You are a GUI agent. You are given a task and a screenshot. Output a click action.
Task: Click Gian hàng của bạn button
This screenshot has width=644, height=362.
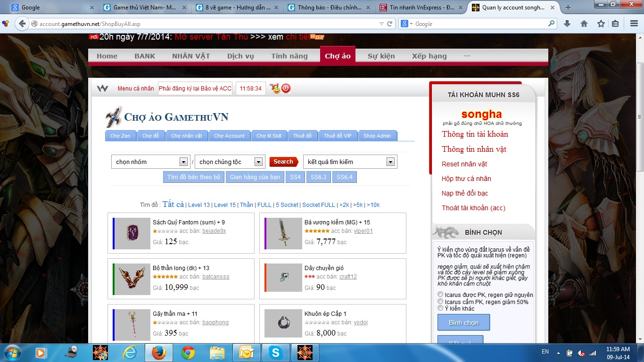[255, 177]
